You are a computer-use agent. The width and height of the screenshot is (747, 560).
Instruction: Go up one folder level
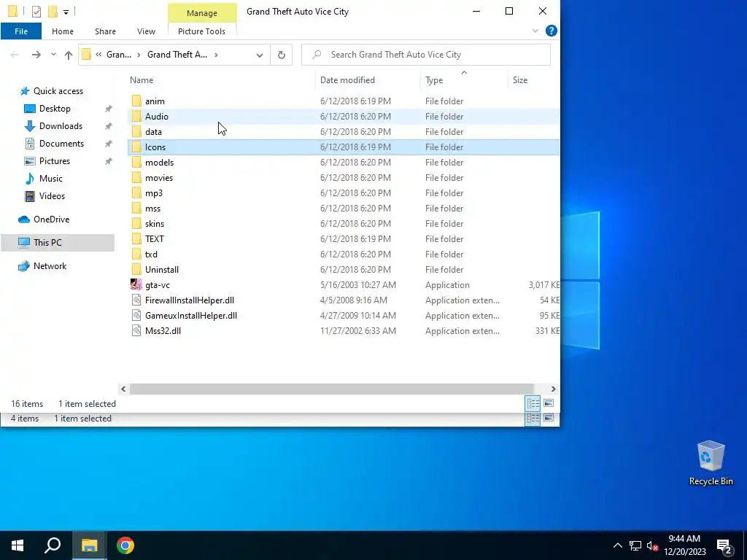69,55
